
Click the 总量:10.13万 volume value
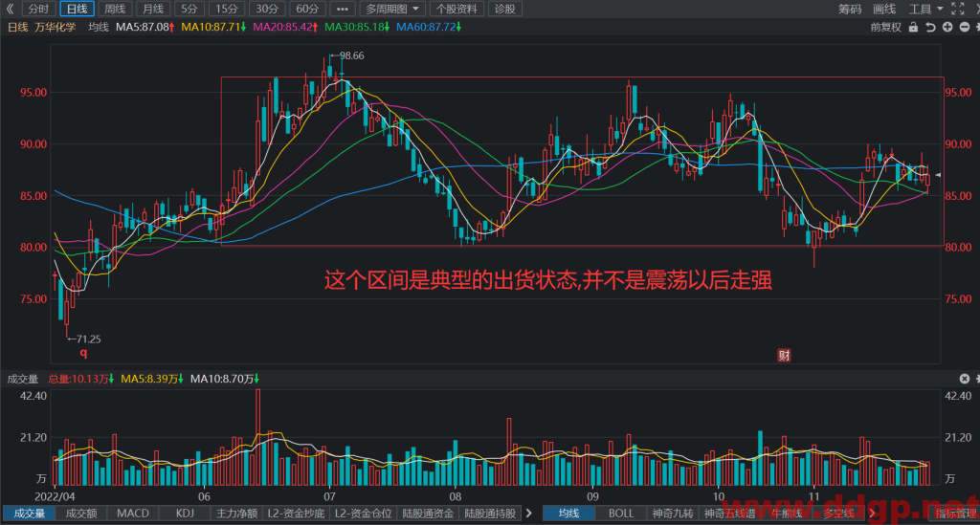[80, 379]
